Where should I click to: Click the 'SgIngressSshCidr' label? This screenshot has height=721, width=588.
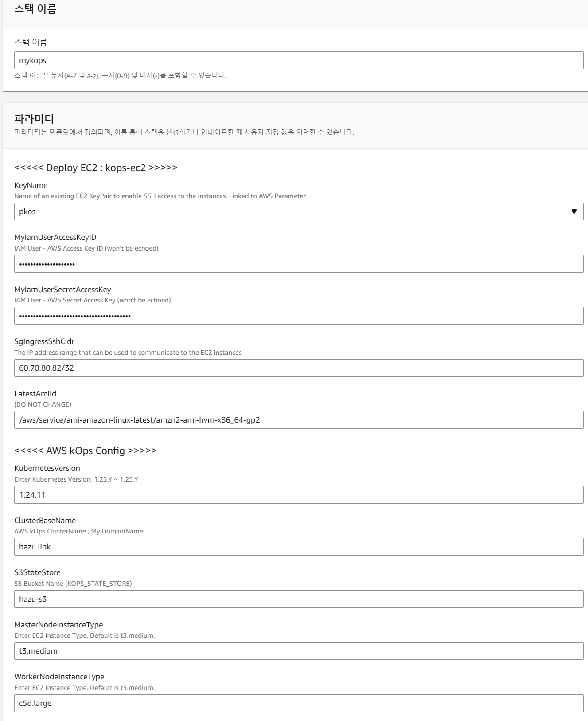pos(44,341)
